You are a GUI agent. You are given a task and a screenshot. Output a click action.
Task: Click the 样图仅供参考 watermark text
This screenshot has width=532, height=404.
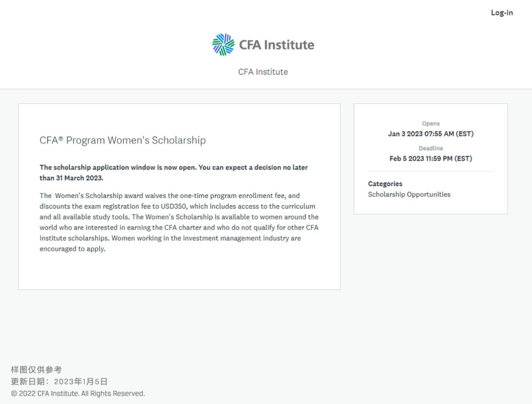click(x=36, y=370)
